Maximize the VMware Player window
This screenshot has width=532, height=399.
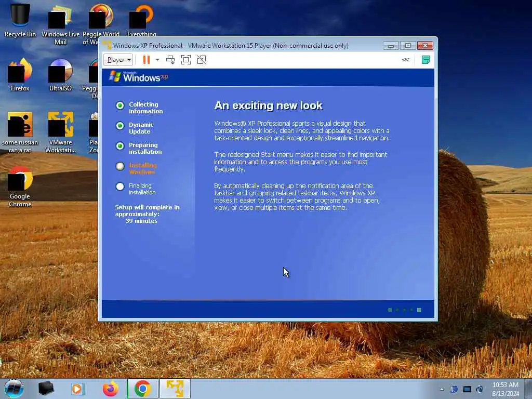[408, 46]
